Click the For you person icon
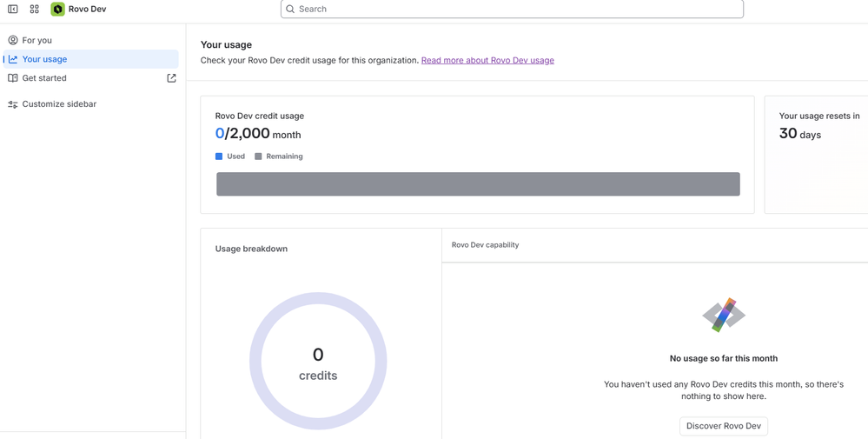Viewport: 868px width, 439px height. point(13,40)
